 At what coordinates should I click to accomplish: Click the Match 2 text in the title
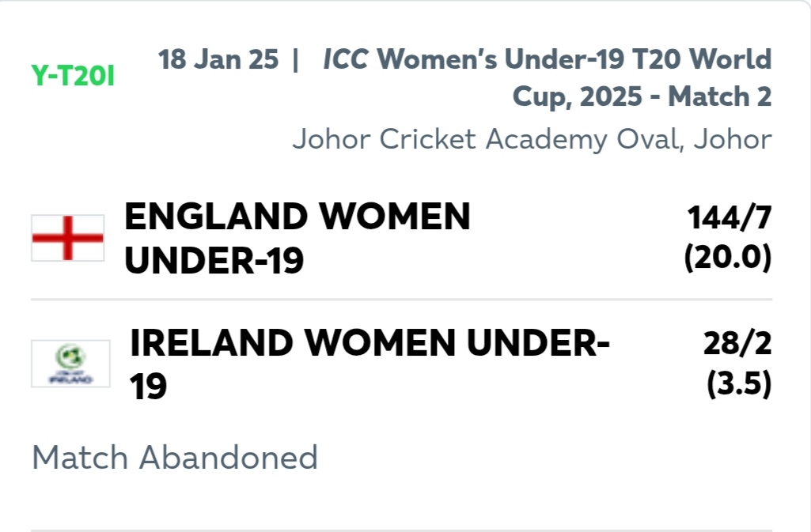[720, 96]
